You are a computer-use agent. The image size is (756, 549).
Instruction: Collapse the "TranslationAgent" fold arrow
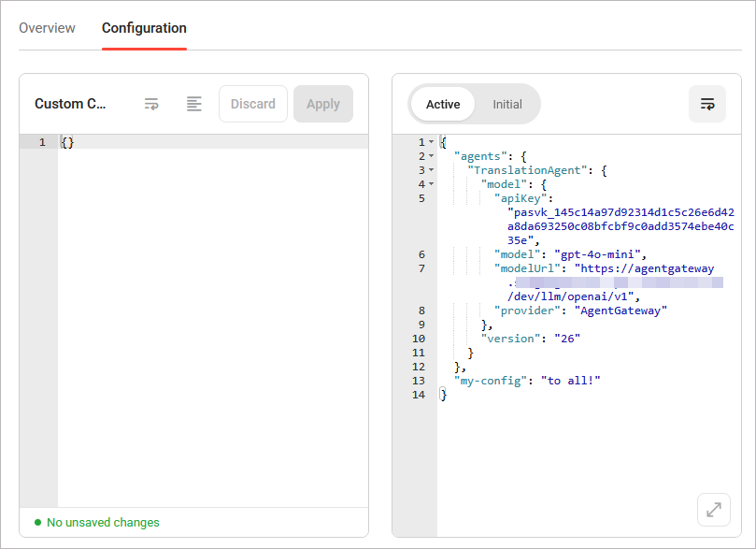[432, 170]
